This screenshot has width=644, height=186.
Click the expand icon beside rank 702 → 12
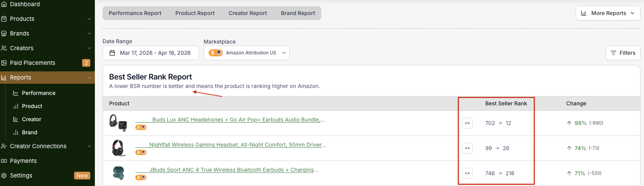click(x=467, y=123)
